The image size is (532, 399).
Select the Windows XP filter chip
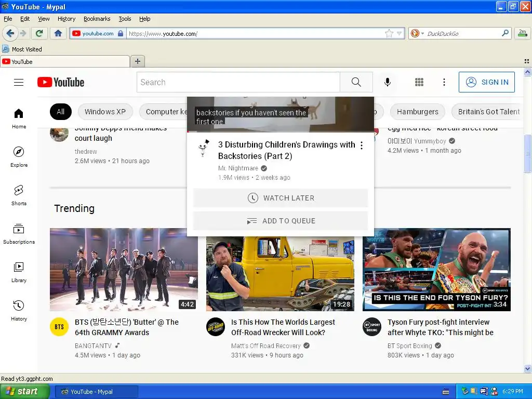pos(105,112)
